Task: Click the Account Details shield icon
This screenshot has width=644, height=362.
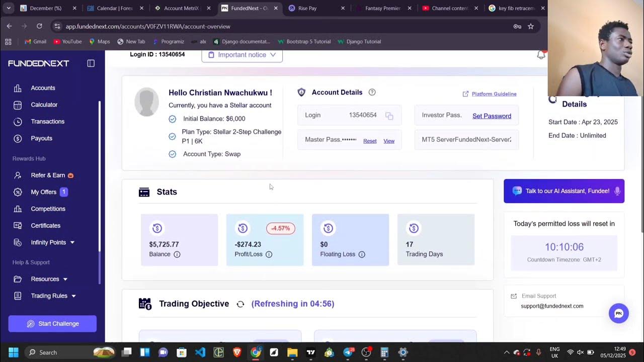Action: coord(301,92)
